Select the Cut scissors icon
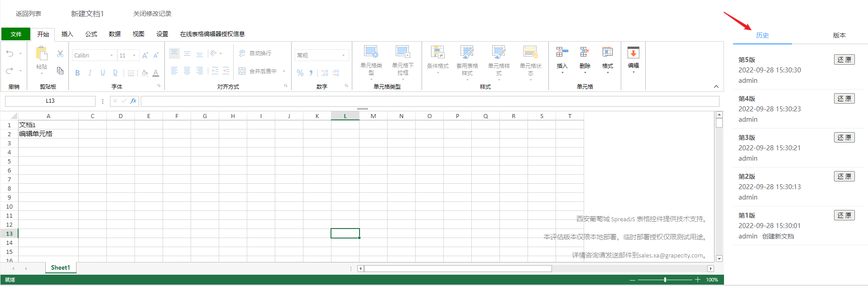 point(60,53)
